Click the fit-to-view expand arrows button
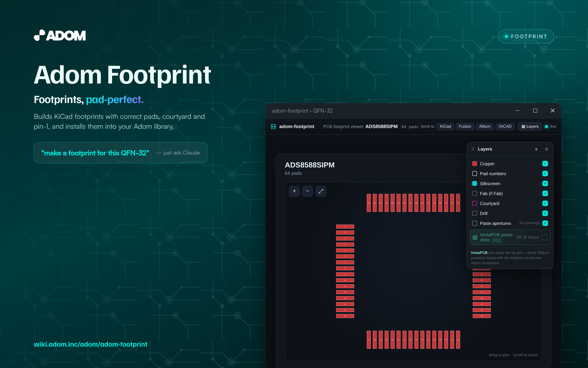 tap(321, 191)
